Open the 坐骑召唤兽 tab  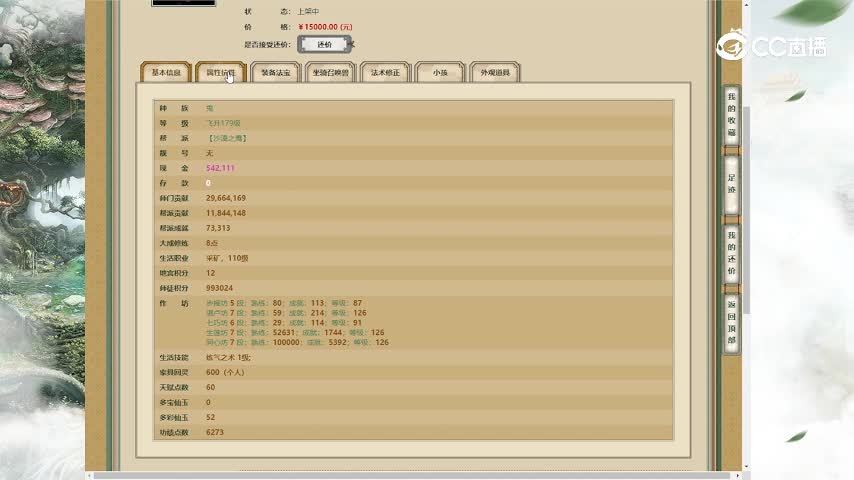coord(330,73)
